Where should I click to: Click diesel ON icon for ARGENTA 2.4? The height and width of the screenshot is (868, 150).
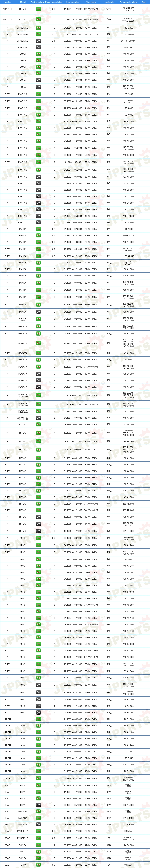[38, 41]
